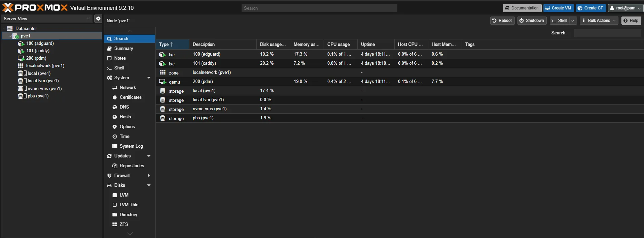644x238 pixels.
Task: Open the Shell dropdown arrow in toolbar
Action: pyautogui.click(x=573, y=21)
